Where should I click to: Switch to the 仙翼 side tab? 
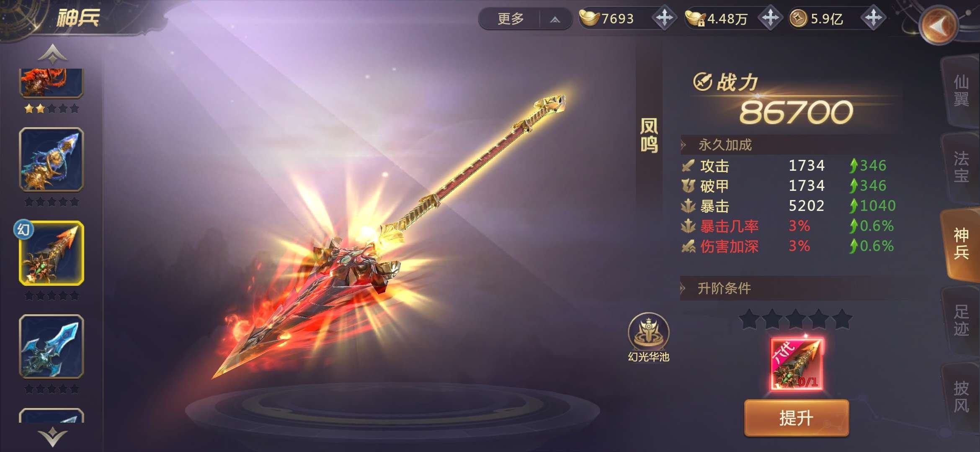pos(961,91)
